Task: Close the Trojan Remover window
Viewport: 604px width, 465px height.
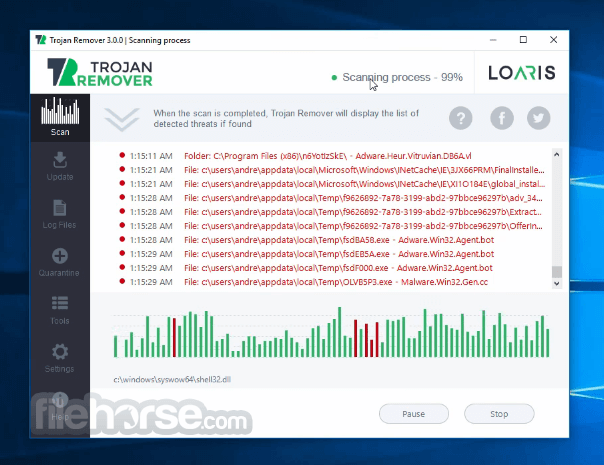Action: click(x=554, y=40)
